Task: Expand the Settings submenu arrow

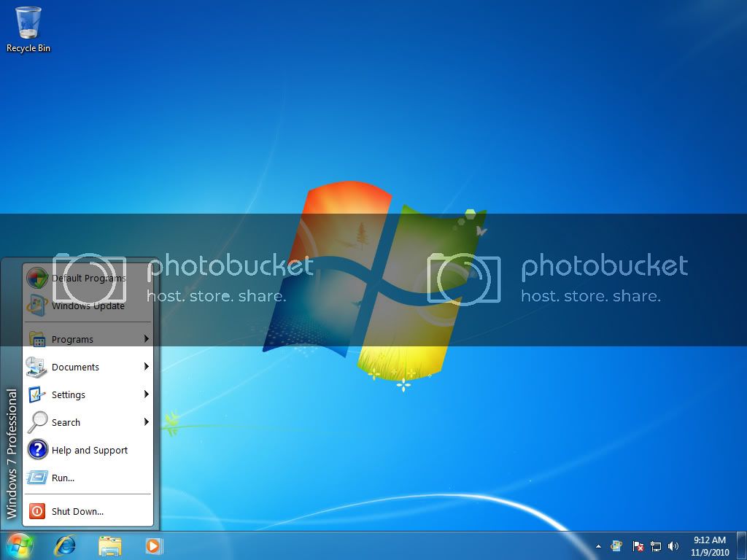Action: [x=146, y=394]
